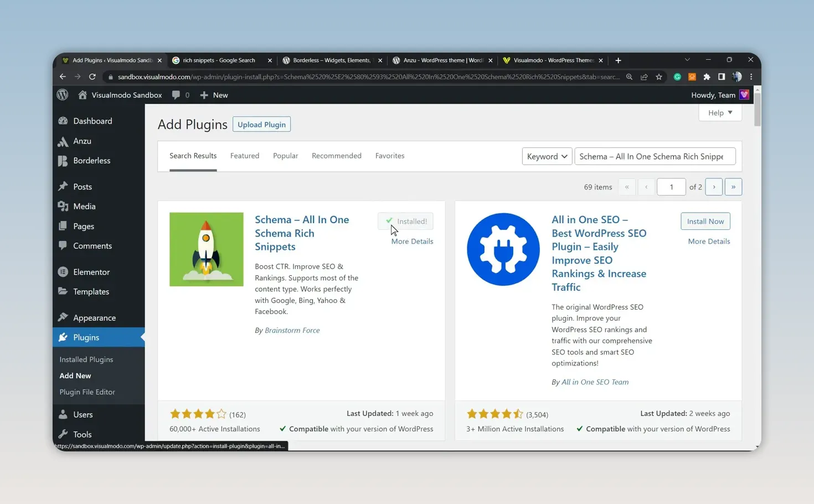
Task: Go back in browser history
Action: pyautogui.click(x=63, y=76)
